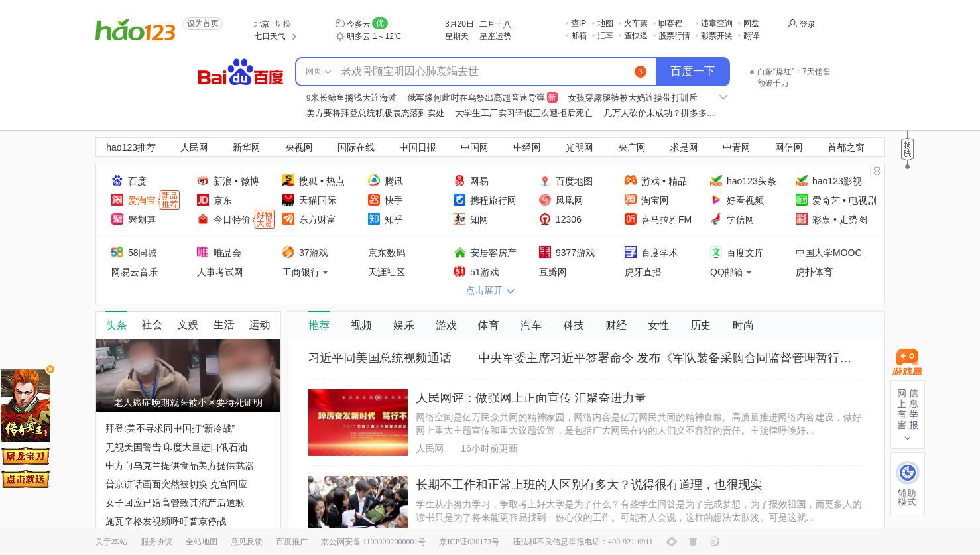Open the 腾讯 site icon

coord(374,180)
